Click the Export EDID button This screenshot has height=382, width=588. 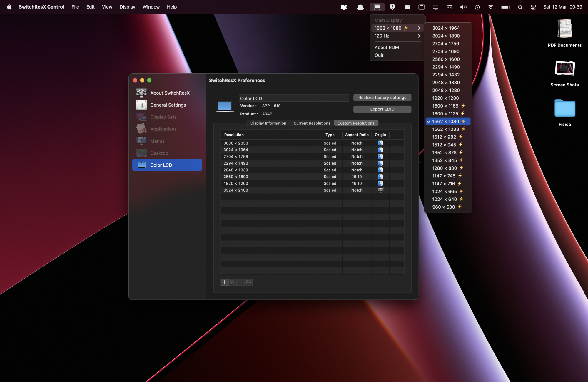pos(382,109)
